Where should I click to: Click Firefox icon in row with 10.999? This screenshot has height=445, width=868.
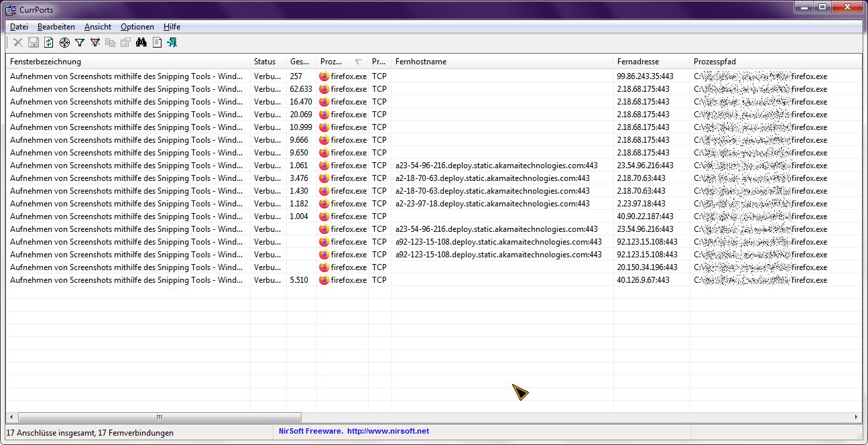324,127
